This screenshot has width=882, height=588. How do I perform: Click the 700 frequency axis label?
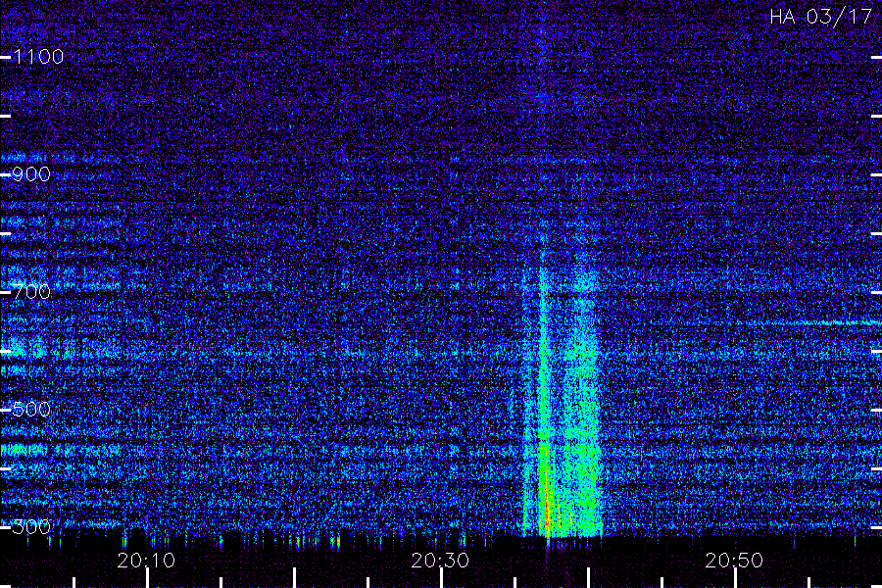click(31, 291)
